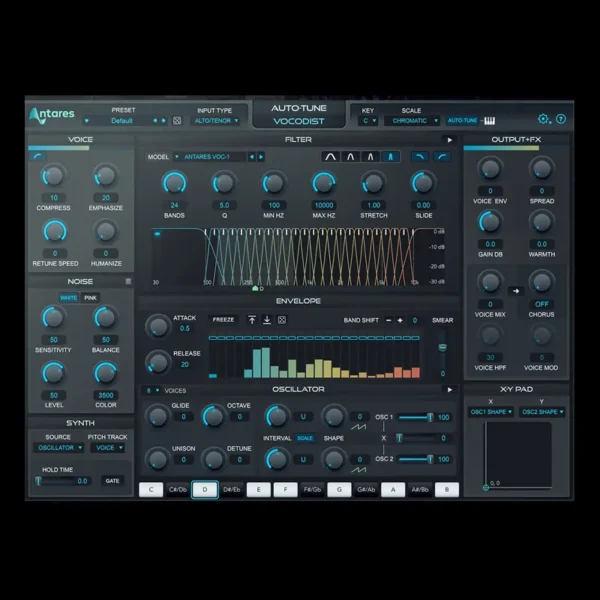Click the Gain dB knob
The height and width of the screenshot is (600, 600).
click(x=490, y=222)
